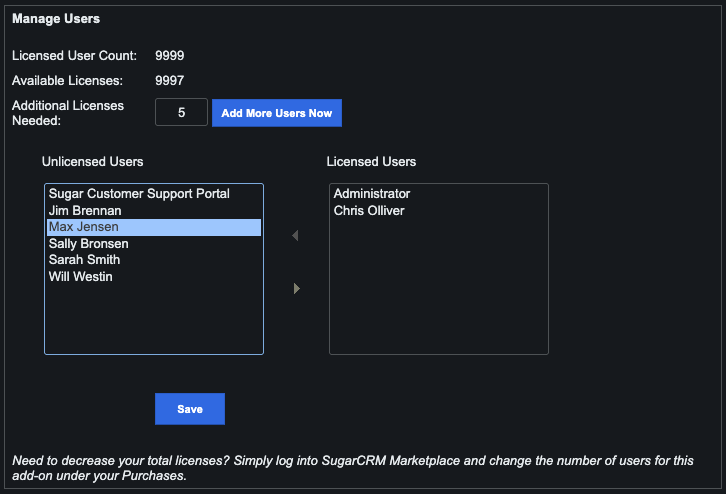Click the Additional Licenses Needed number field
726x494 pixels.
point(182,113)
